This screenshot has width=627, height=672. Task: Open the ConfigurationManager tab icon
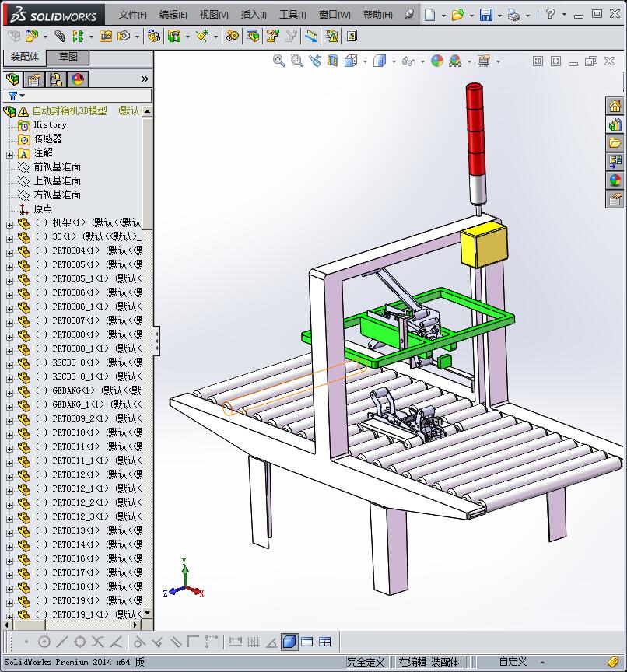(x=56, y=79)
